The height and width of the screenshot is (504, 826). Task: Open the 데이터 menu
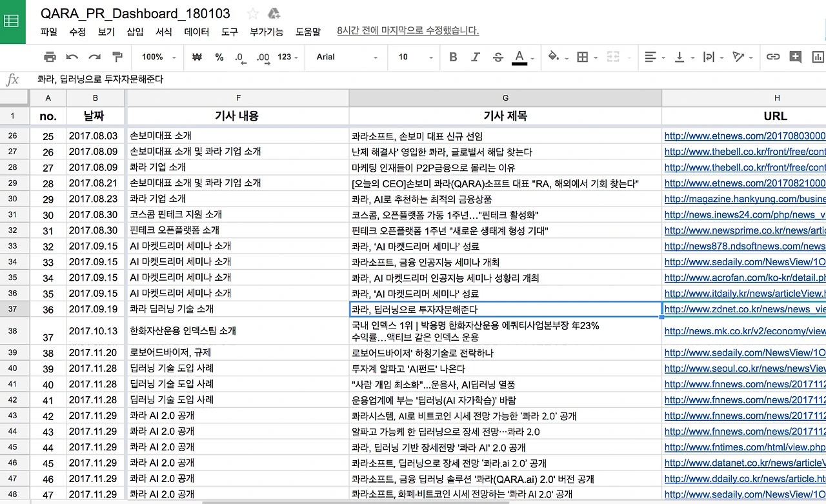(x=197, y=32)
